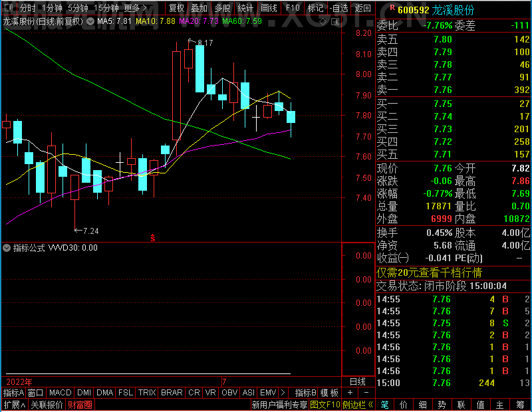Click the 龙溪股份 stock name title
Screen dimensions: 532x412
pyautogui.click(x=453, y=10)
